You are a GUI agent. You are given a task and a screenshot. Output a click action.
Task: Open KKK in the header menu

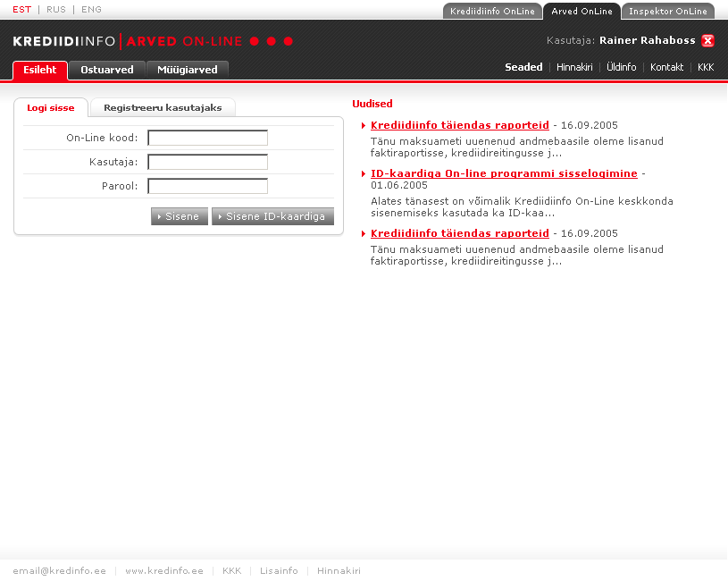point(706,67)
